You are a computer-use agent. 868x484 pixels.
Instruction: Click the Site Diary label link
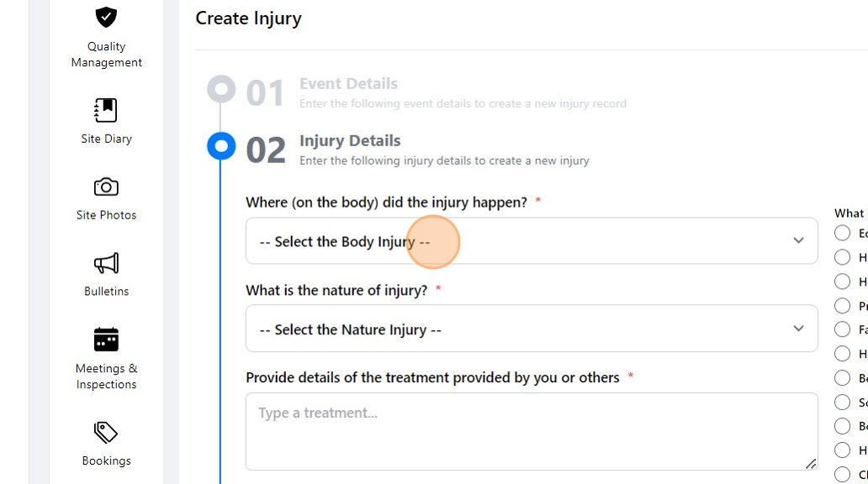point(106,139)
